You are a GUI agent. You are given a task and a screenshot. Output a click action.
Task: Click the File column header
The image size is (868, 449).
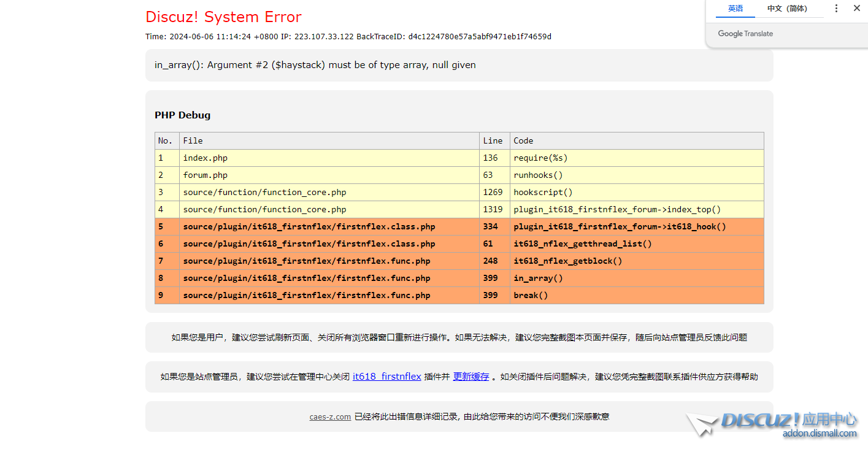click(x=193, y=140)
